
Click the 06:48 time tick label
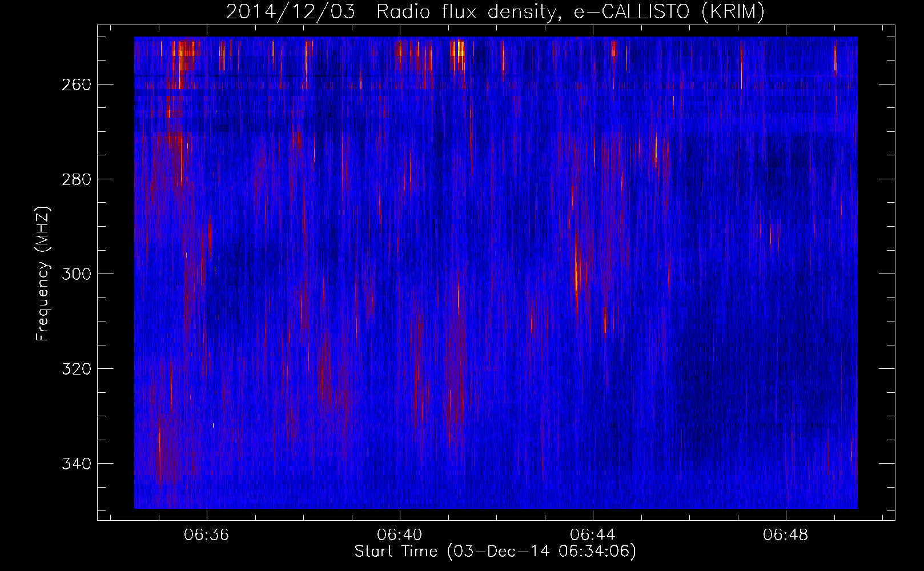786,534
